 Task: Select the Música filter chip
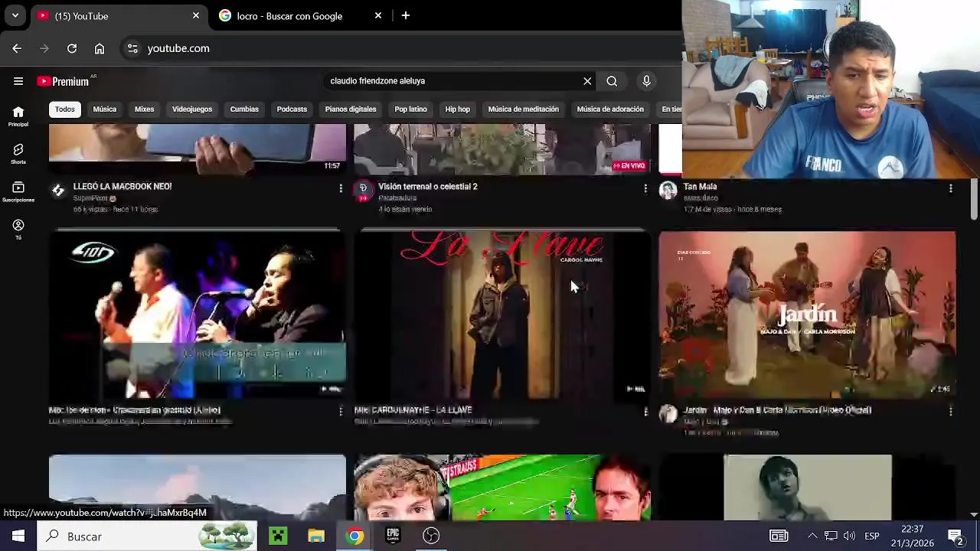(x=105, y=109)
